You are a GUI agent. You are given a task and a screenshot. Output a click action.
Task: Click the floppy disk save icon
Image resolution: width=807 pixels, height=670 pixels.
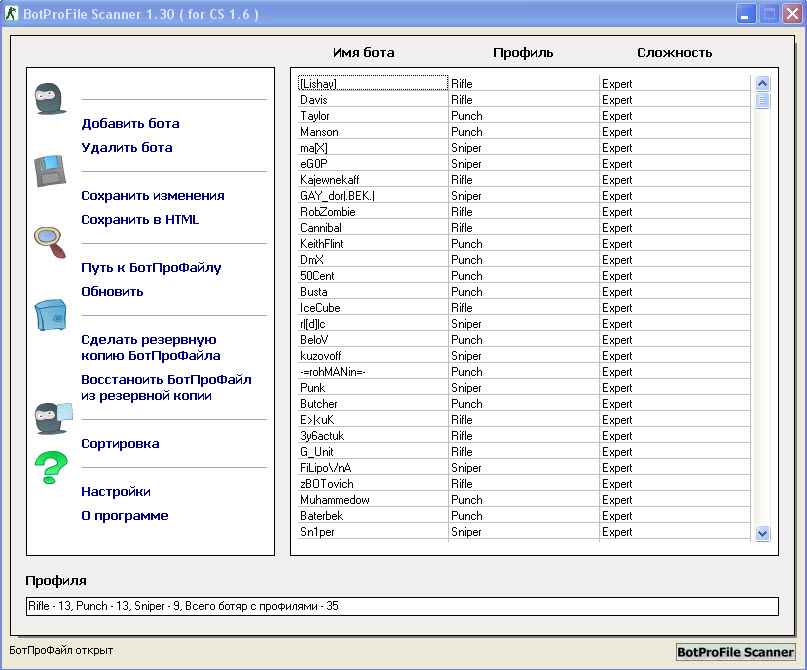(50, 171)
